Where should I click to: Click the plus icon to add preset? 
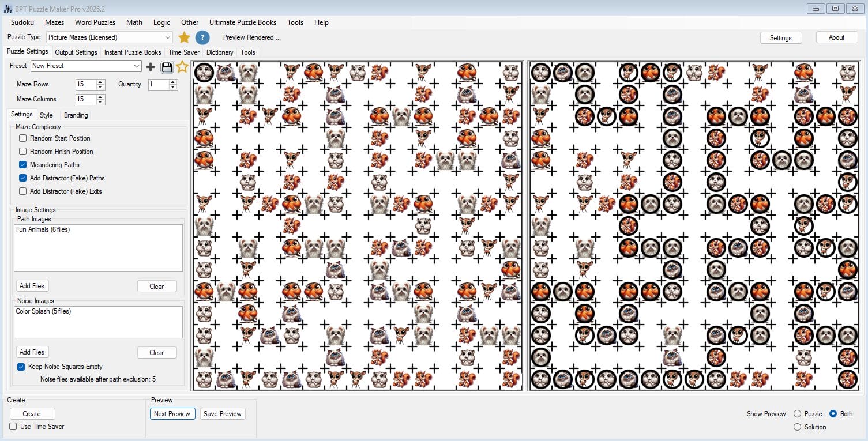pos(151,67)
